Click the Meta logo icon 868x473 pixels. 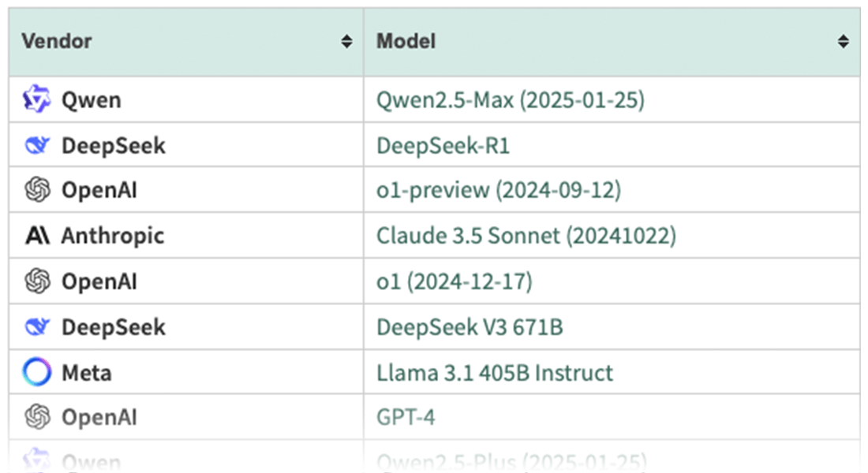coord(36,372)
